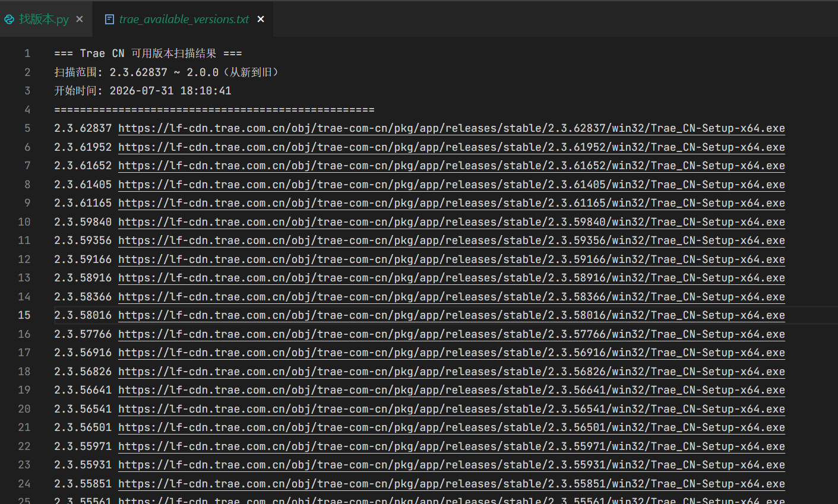Viewport: 838px width, 504px height.
Task: Click version number text 2.3.58016
Action: (x=83, y=315)
